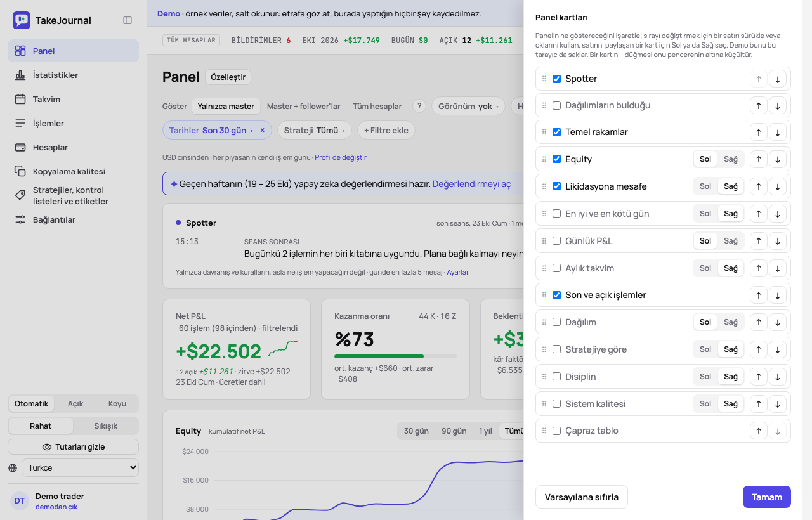This screenshot has height=520, width=812.
Task: Move Çapraz tablo card up
Action: 758,431
